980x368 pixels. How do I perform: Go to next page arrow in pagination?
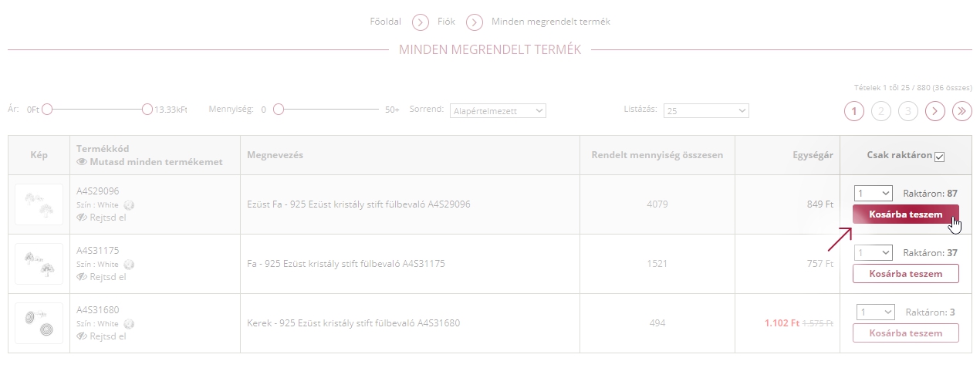click(935, 111)
